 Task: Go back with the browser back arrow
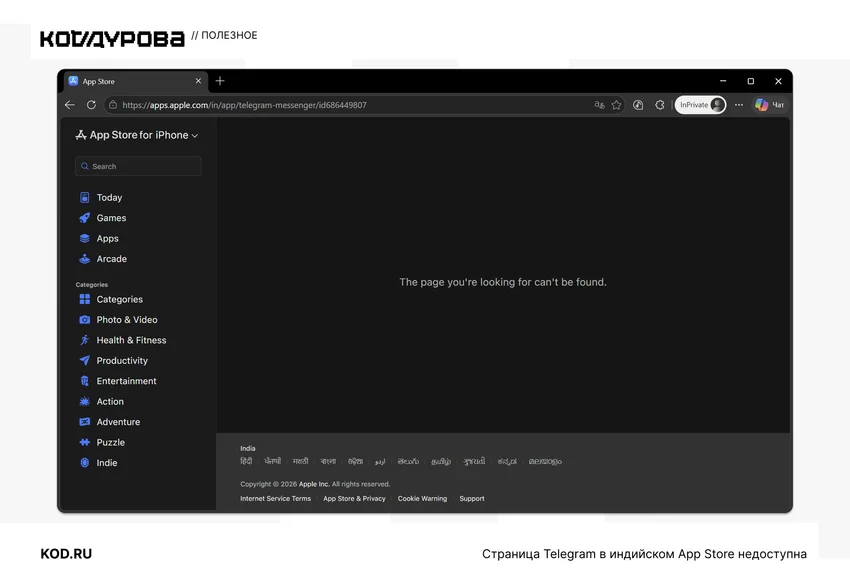(x=70, y=105)
